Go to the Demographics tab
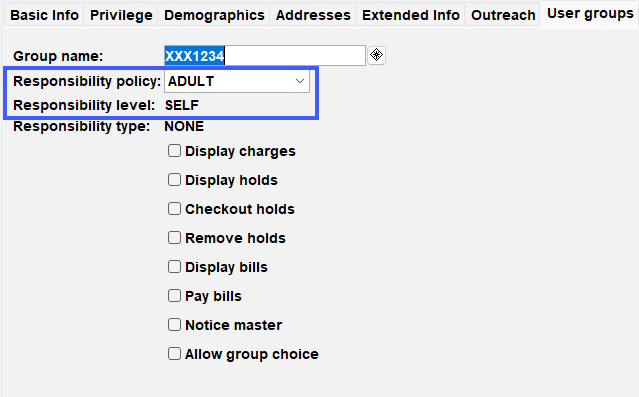The width and height of the screenshot is (639, 397). (214, 15)
